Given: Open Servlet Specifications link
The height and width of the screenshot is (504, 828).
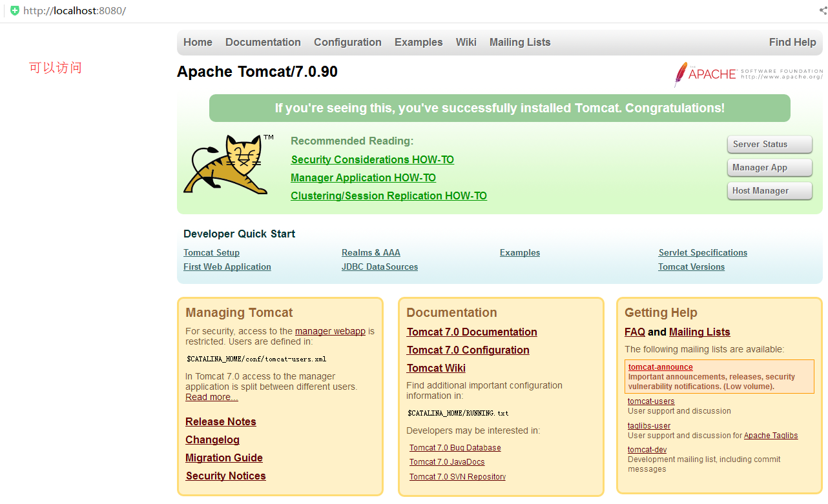Looking at the screenshot, I should point(703,253).
